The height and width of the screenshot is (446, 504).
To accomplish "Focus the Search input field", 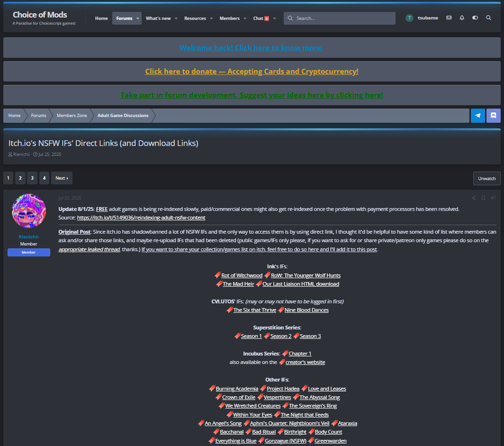I will tap(340, 18).
